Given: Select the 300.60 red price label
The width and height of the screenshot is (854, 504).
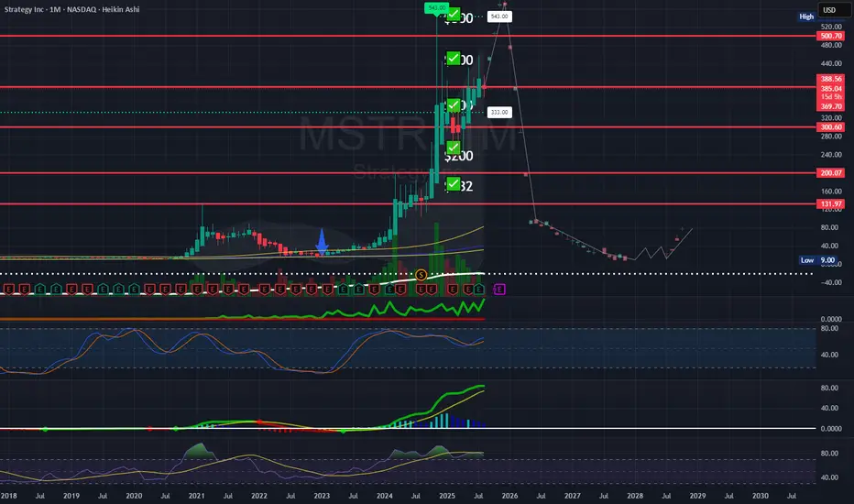Looking at the screenshot, I should click(831, 127).
